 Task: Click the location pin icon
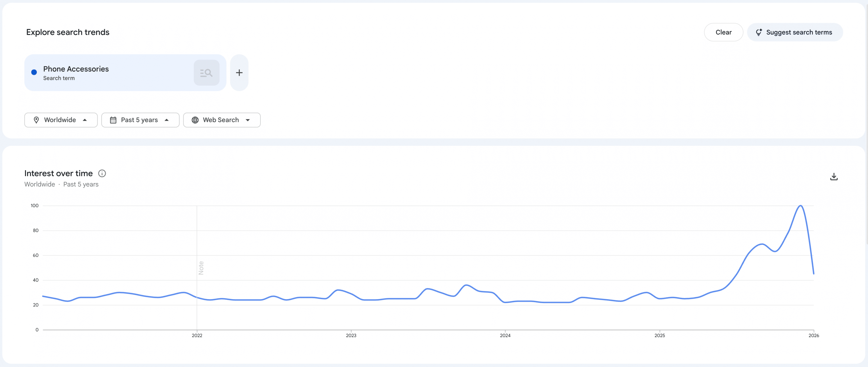pyautogui.click(x=36, y=120)
